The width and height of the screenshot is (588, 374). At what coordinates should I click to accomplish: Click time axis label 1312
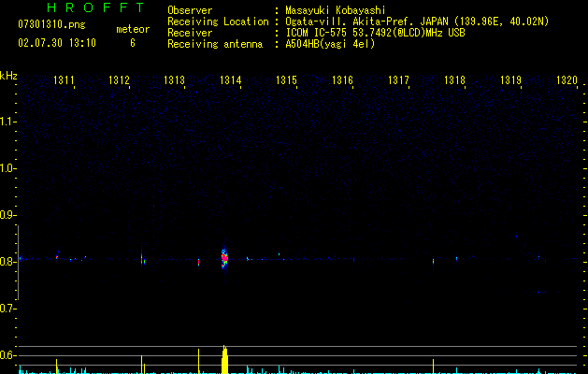click(x=119, y=80)
